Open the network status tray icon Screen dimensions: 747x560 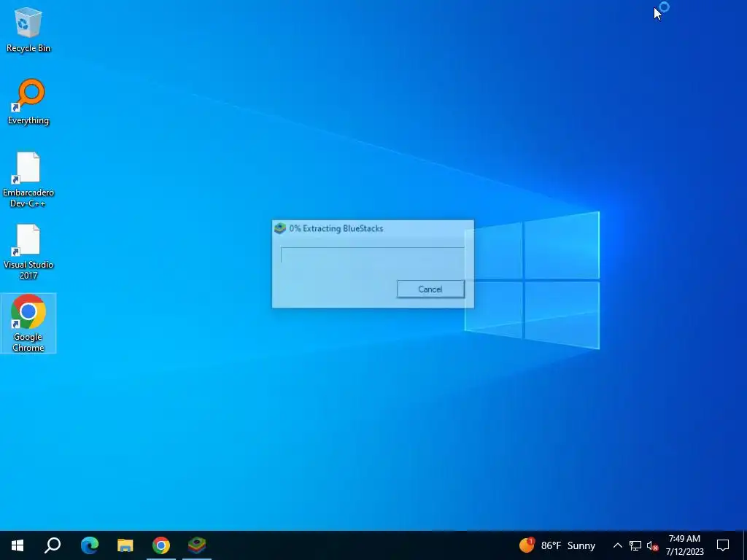tap(635, 545)
